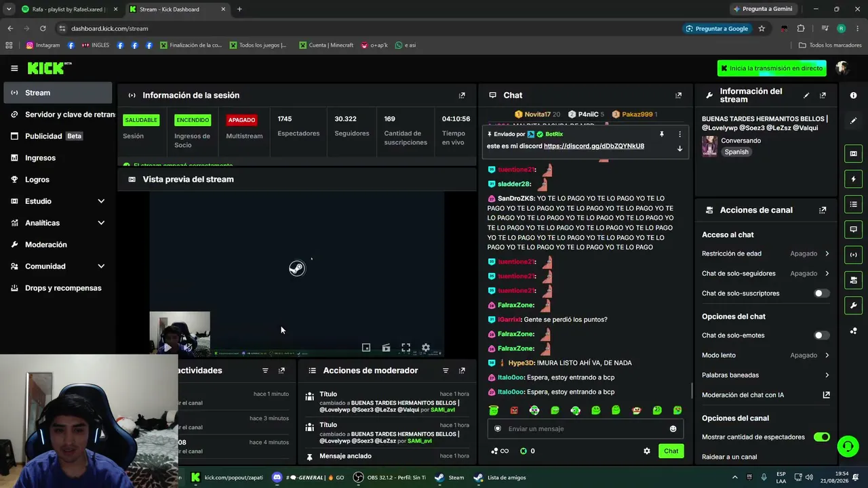The image size is (868, 488).
Task: Pop out the Acciones de moderador panel
Action: click(x=462, y=371)
